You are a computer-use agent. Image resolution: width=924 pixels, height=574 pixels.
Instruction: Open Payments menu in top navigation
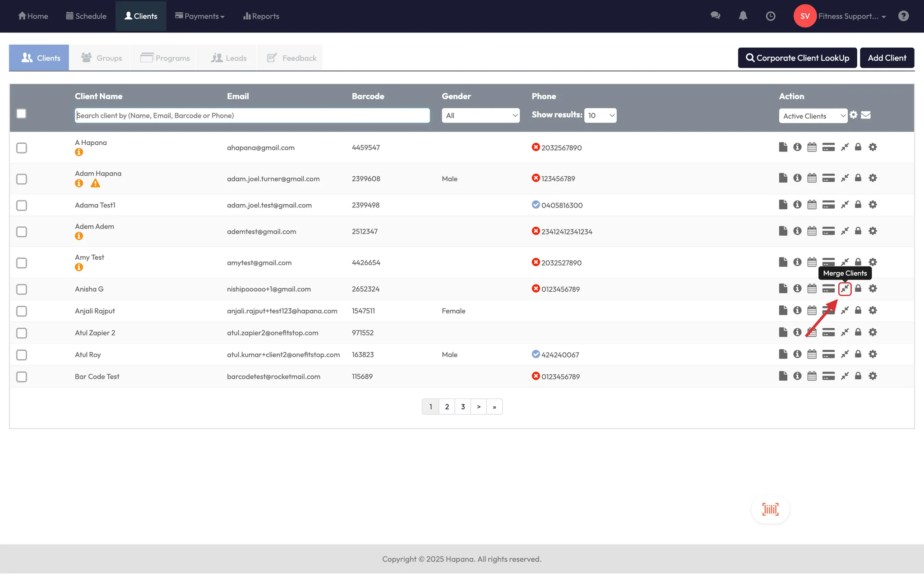click(x=200, y=16)
